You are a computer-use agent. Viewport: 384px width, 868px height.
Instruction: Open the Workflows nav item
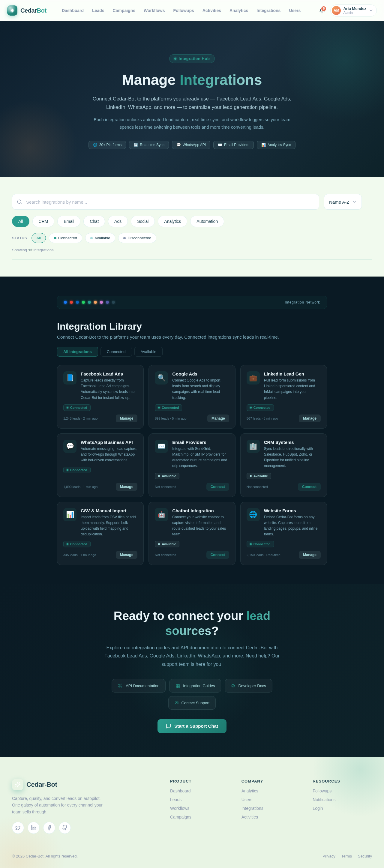(154, 10)
